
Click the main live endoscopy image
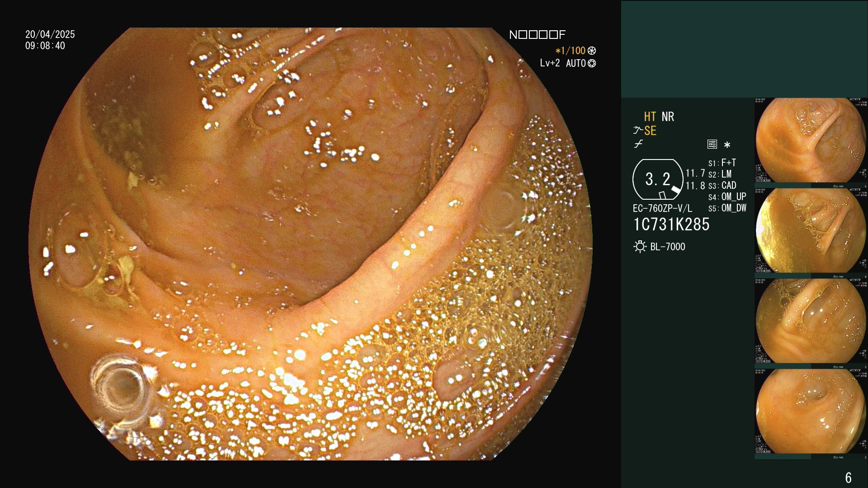(311, 244)
